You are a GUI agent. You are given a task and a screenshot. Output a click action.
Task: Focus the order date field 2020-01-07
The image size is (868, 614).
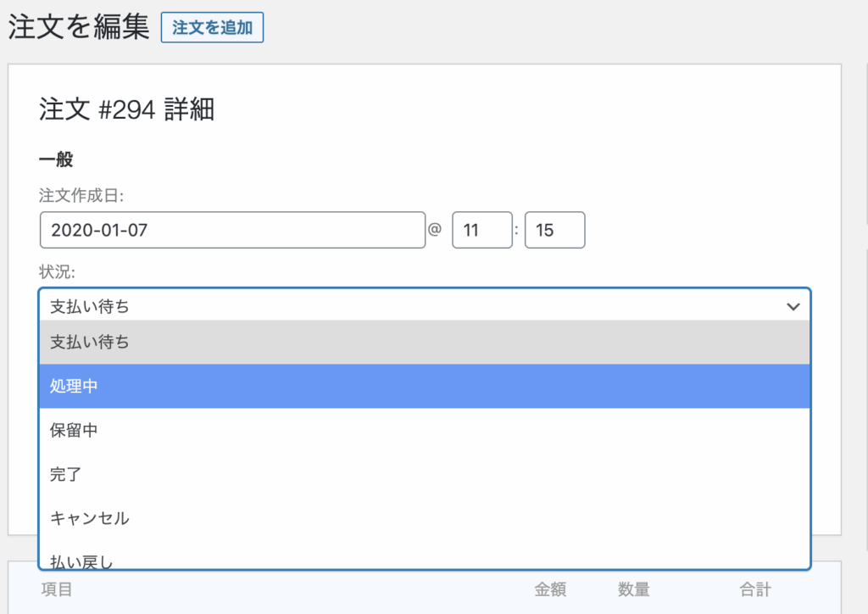[x=231, y=230]
